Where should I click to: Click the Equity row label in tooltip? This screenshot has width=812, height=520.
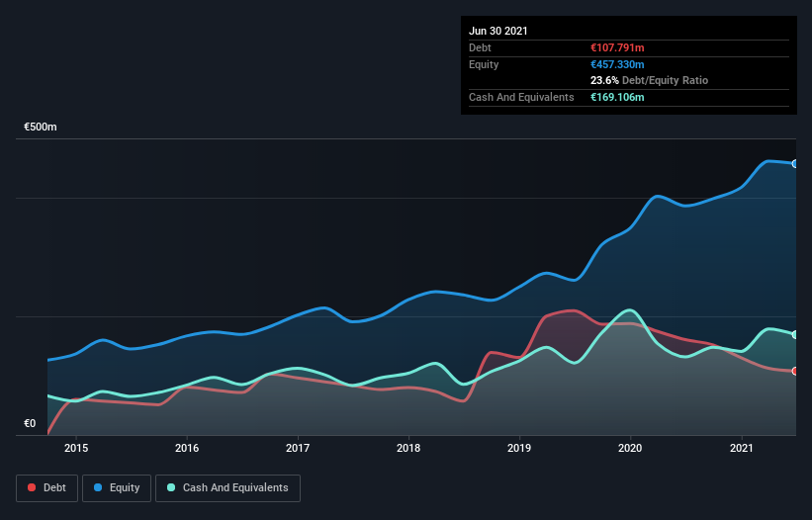tap(484, 64)
